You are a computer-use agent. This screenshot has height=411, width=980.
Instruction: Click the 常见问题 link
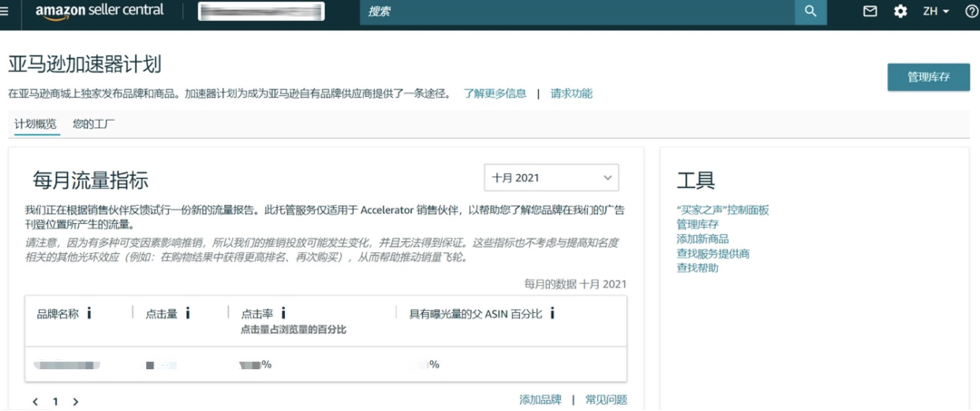[x=606, y=400]
